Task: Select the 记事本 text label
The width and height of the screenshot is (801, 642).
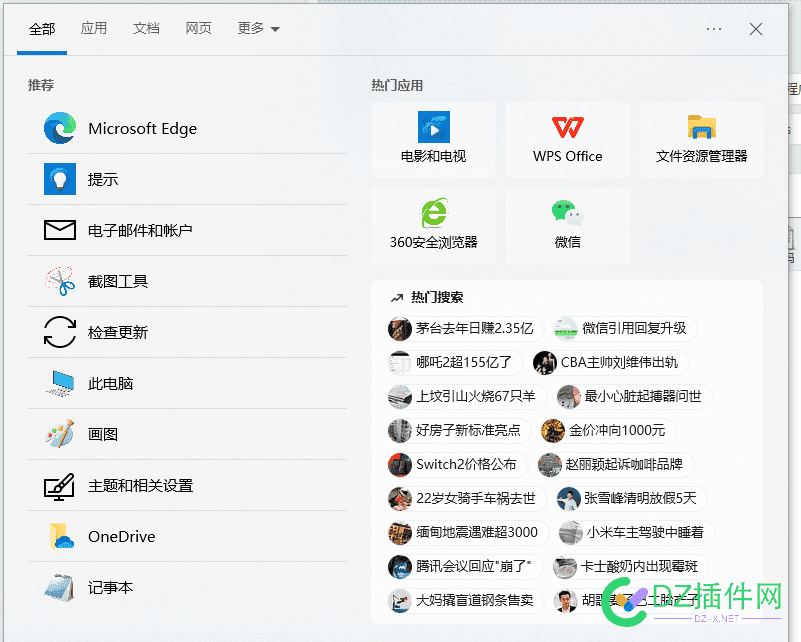Action: (x=110, y=588)
